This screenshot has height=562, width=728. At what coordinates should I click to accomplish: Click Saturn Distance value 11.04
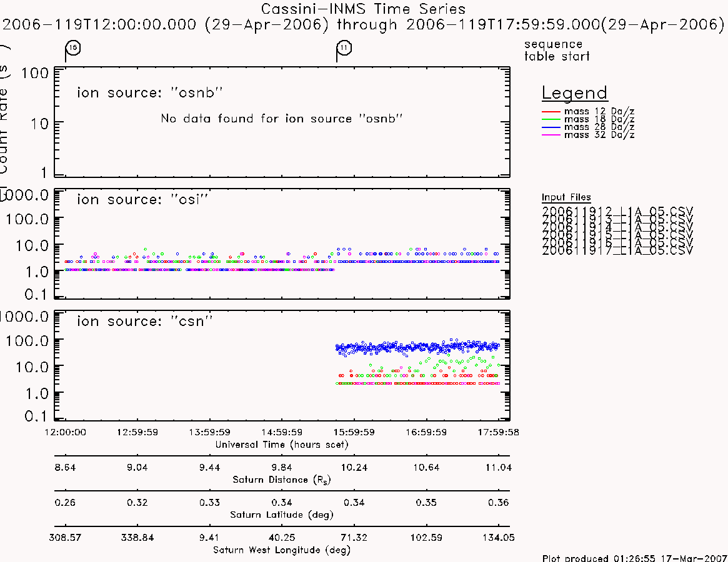point(499,467)
